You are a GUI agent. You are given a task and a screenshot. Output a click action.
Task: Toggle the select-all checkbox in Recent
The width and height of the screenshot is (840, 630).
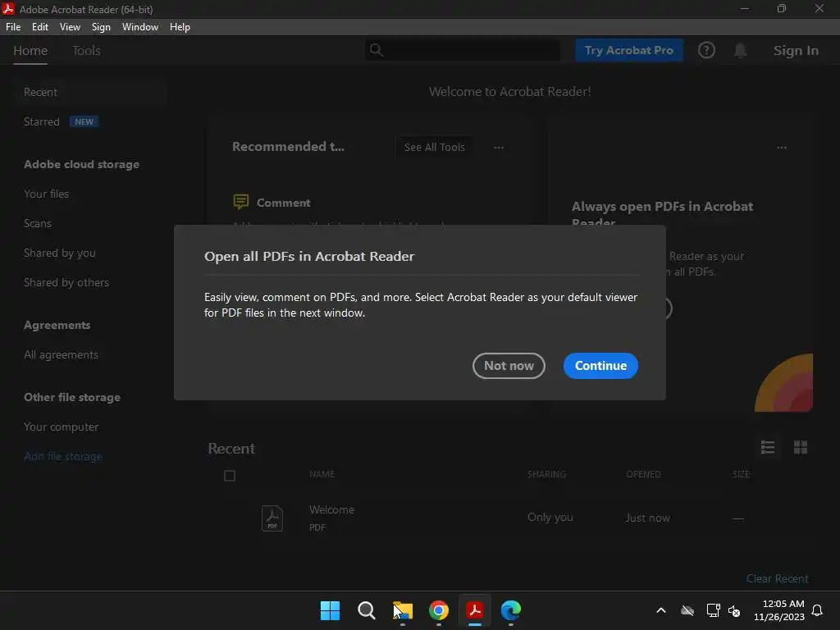tap(230, 476)
